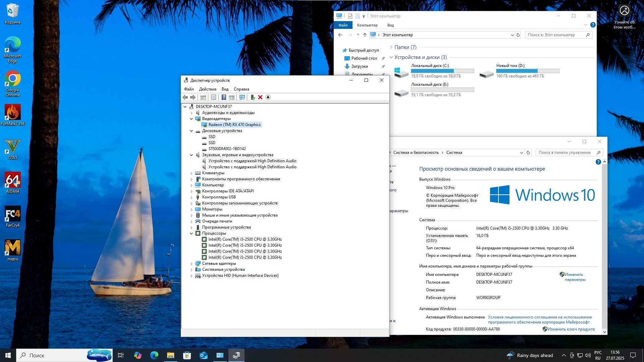
Task: Open Действие menu in Device Manager
Action: pyautogui.click(x=208, y=89)
